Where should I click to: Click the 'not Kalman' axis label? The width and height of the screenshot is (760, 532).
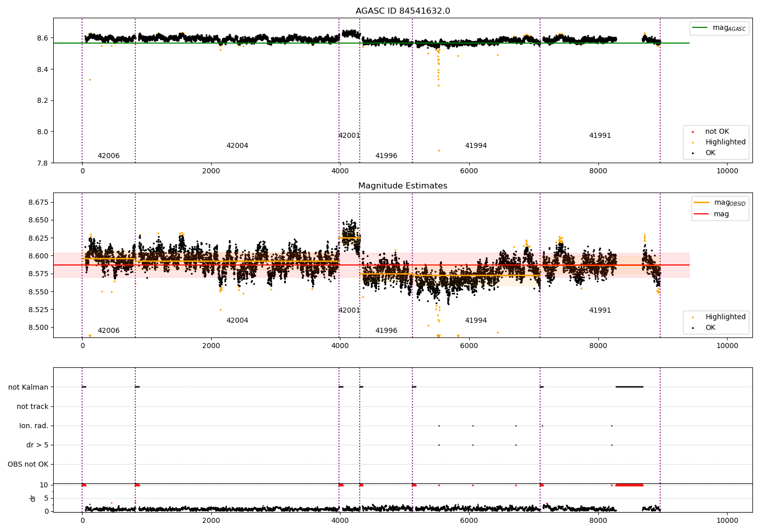click(x=28, y=387)
